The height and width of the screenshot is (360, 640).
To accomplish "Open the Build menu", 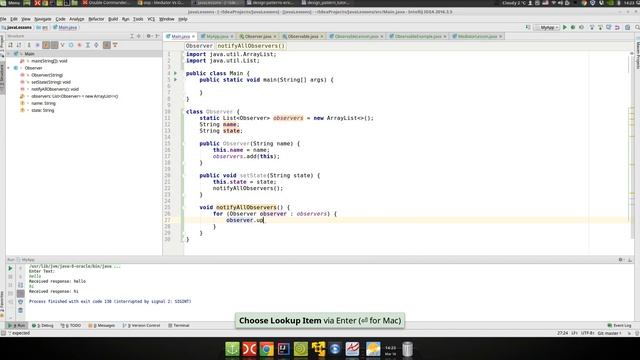I will pos(113,19).
